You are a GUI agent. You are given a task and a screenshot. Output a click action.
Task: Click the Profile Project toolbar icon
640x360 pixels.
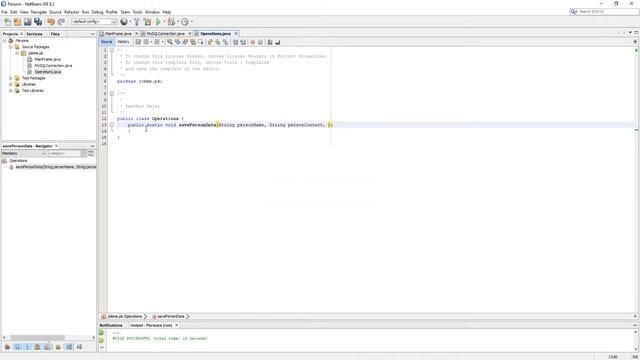click(185, 22)
